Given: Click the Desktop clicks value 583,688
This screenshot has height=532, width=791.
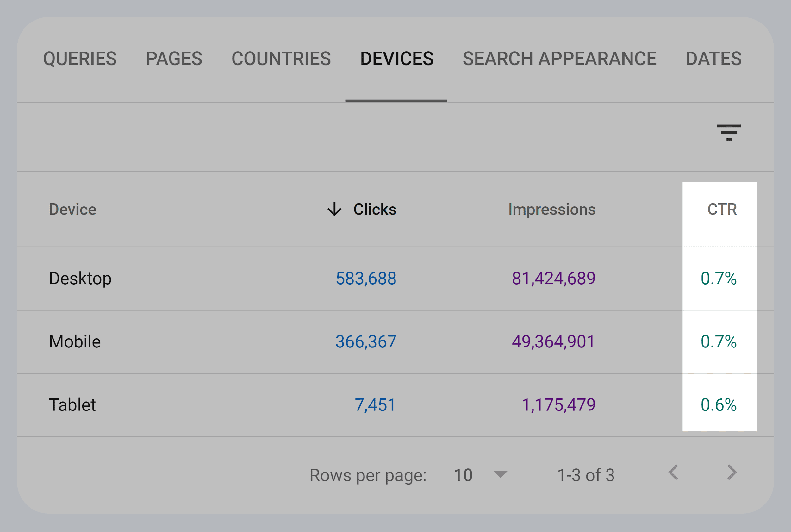Looking at the screenshot, I should pyautogui.click(x=366, y=278).
